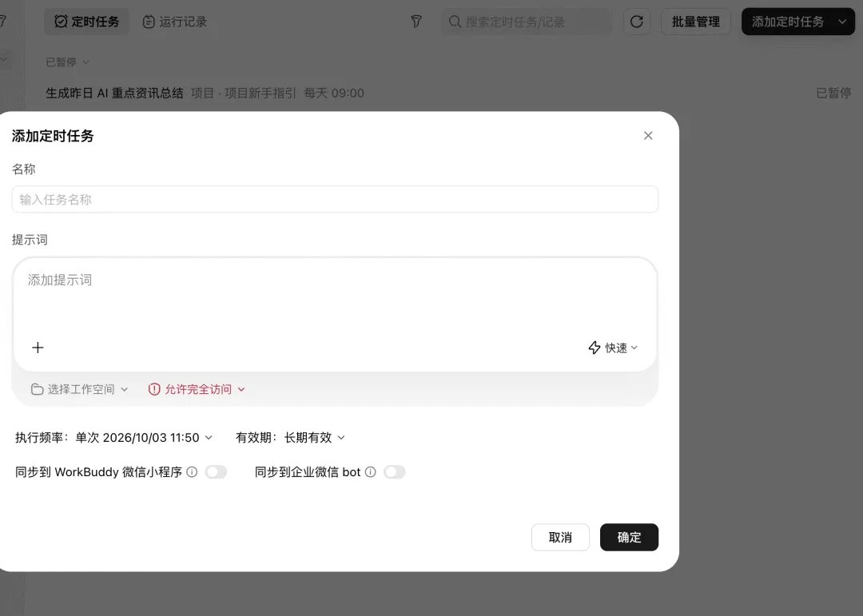Screen dimensions: 863x616
Task: Toggle 同步到企业微信 bot switch
Action: [395, 471]
